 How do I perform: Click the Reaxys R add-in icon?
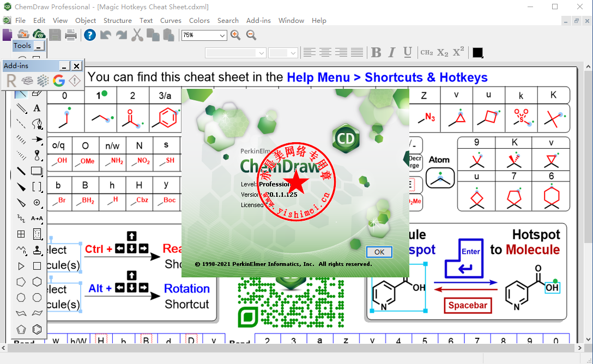click(11, 81)
